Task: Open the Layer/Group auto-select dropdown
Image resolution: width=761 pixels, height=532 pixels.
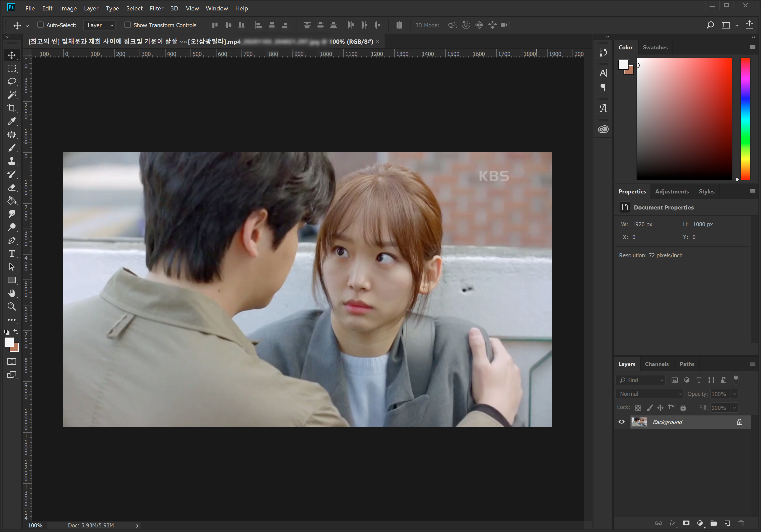Action: pos(100,25)
